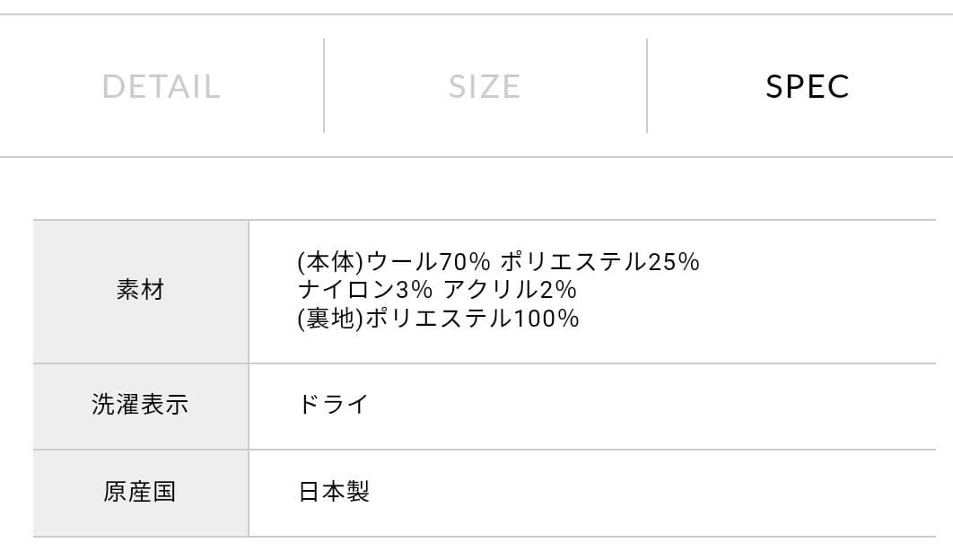Switch to the DETAIL tab

tap(162, 86)
